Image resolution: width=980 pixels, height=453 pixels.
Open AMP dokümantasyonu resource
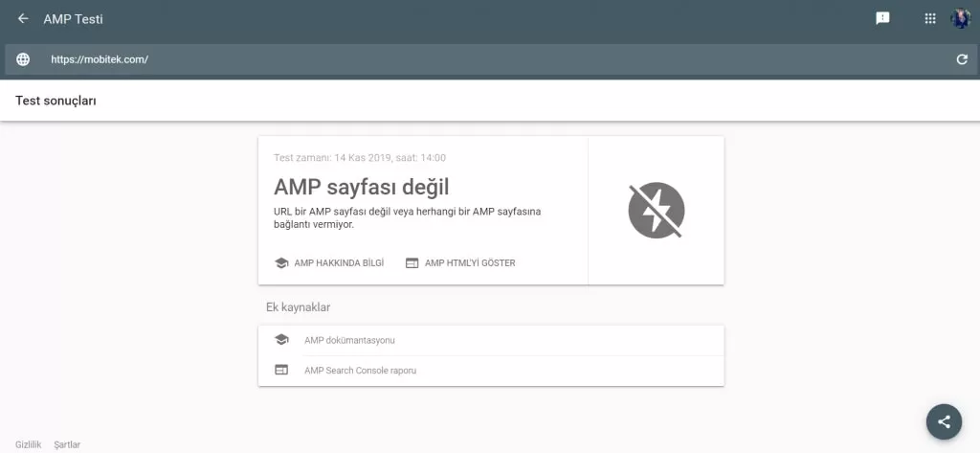[491, 340]
